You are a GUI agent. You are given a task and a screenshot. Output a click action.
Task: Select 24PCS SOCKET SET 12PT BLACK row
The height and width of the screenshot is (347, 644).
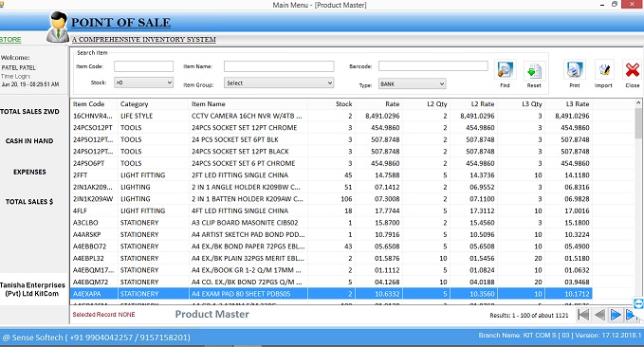tap(331, 152)
